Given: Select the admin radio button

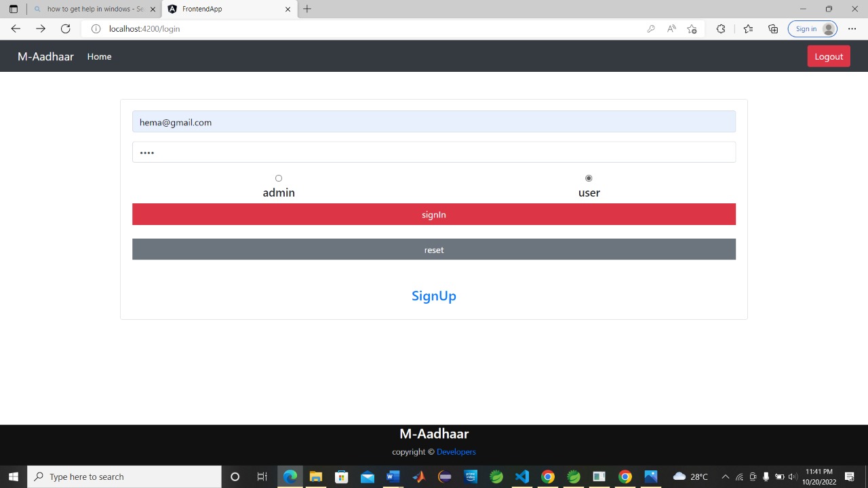Looking at the screenshot, I should (279, 178).
